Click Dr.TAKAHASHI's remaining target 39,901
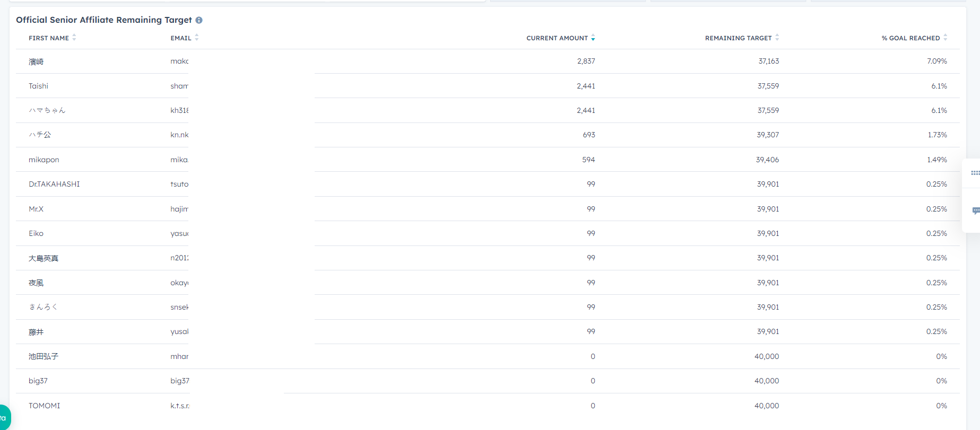This screenshot has height=430, width=980. tap(768, 184)
